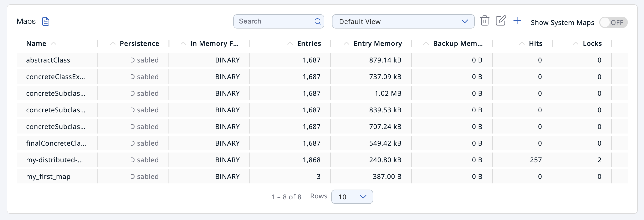The image size is (644, 220).
Task: Toggle Show System Maps switch
Action: [613, 22]
